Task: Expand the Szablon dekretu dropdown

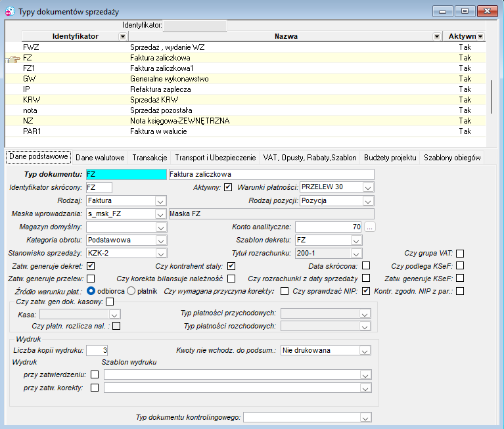Action: click(355, 240)
